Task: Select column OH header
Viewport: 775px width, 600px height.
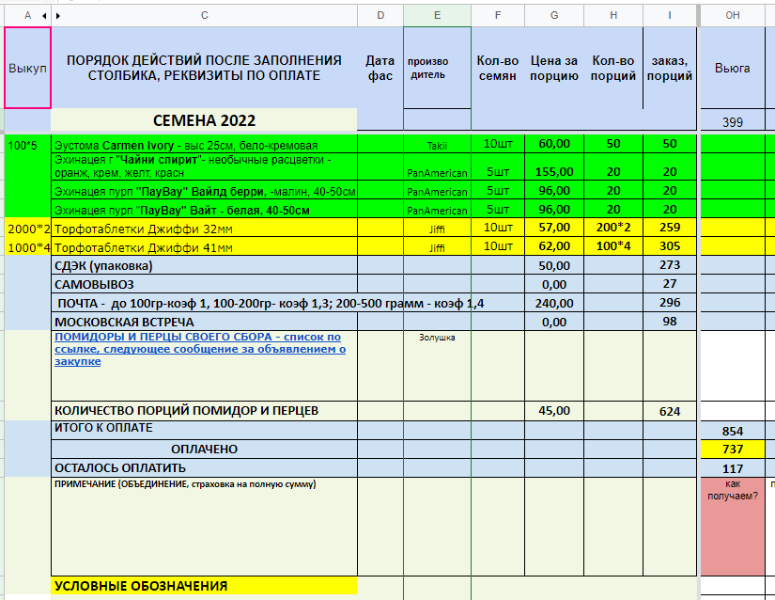Action: pyautogui.click(x=732, y=15)
